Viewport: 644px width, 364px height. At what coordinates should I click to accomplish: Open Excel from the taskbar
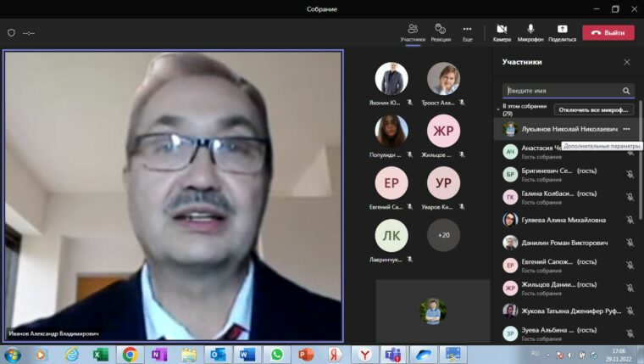point(101,354)
